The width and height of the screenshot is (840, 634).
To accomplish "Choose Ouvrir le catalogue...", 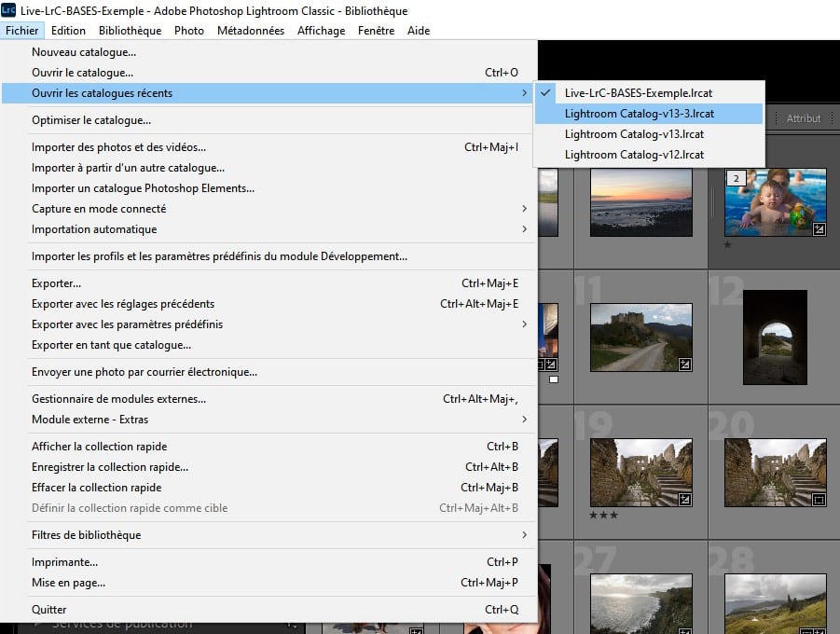I will pyautogui.click(x=269, y=73).
